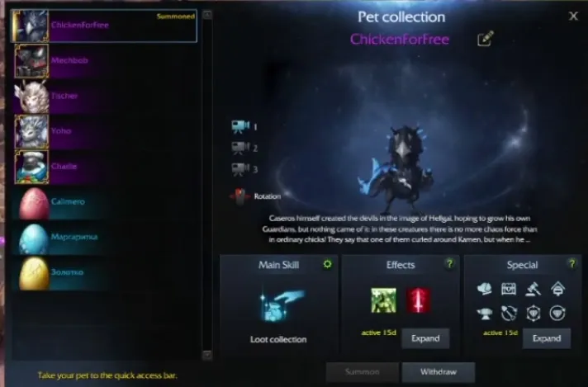Click the red sword effect icon
Viewport: 588px width, 387px height.
[419, 300]
